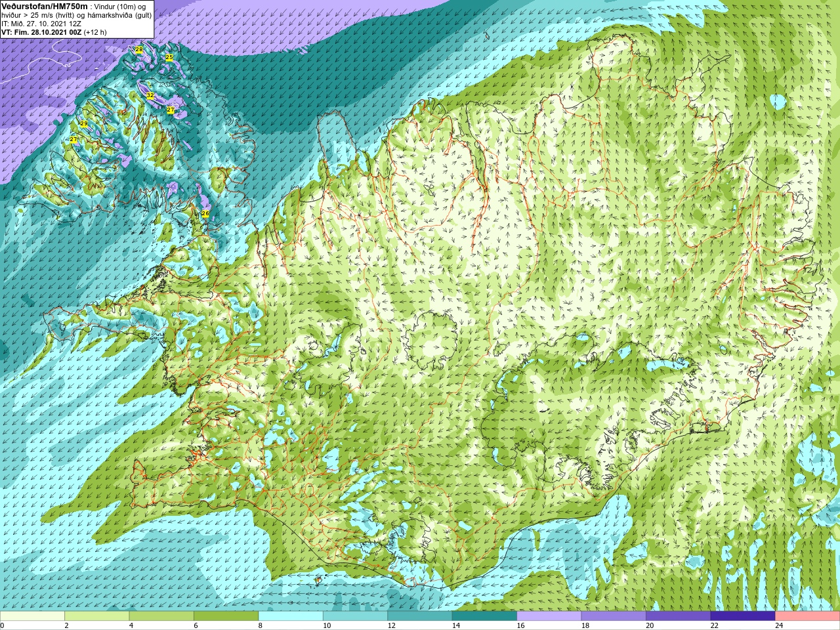The height and width of the screenshot is (630, 840).
Task: Click the scale value 12
Action: 392,625
